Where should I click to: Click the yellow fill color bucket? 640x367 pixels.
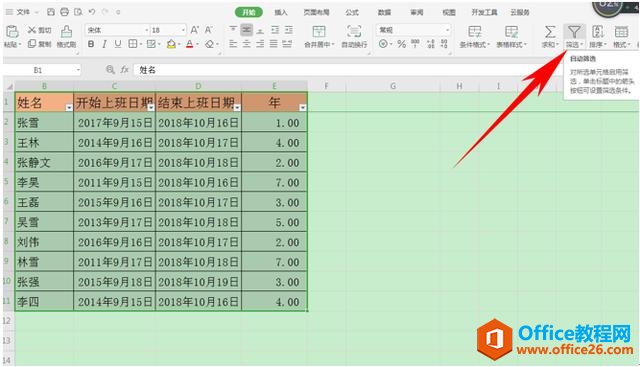(x=171, y=44)
